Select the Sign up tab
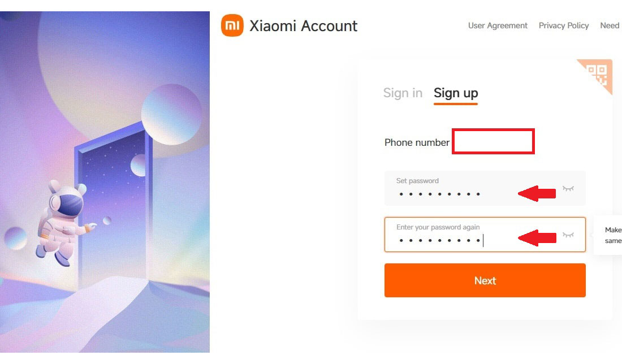The height and width of the screenshot is (364, 622). click(x=456, y=93)
